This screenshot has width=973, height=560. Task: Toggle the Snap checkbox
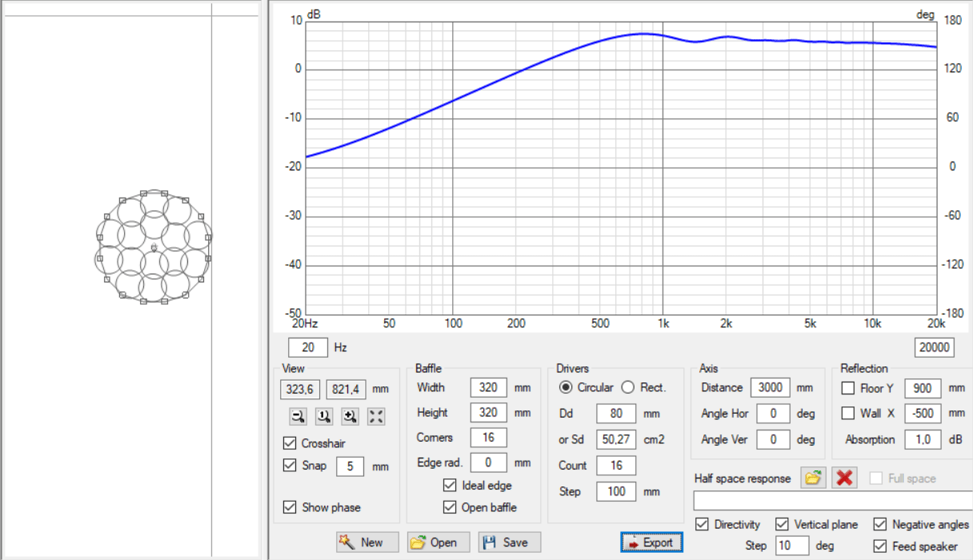click(290, 466)
